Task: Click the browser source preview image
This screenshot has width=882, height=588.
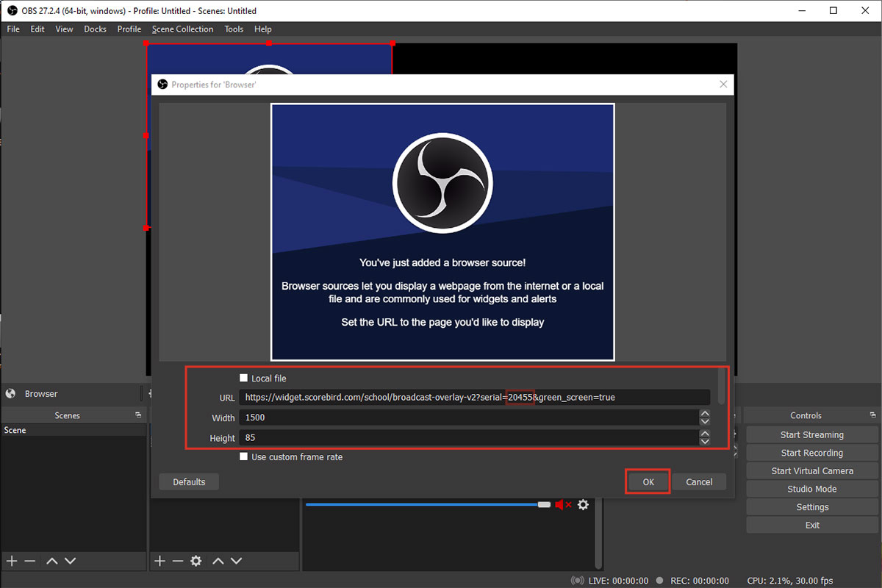Action: [x=442, y=232]
